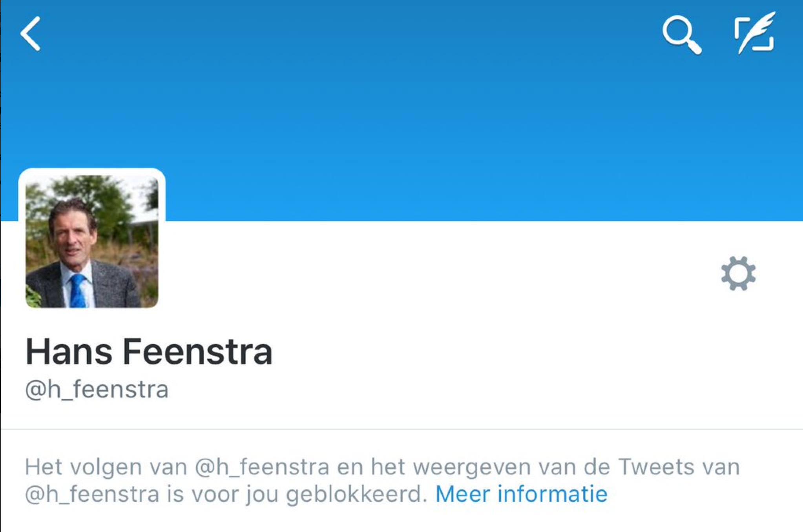Go back with the left arrow icon
Image resolution: width=803 pixels, height=532 pixels.
coord(31,34)
